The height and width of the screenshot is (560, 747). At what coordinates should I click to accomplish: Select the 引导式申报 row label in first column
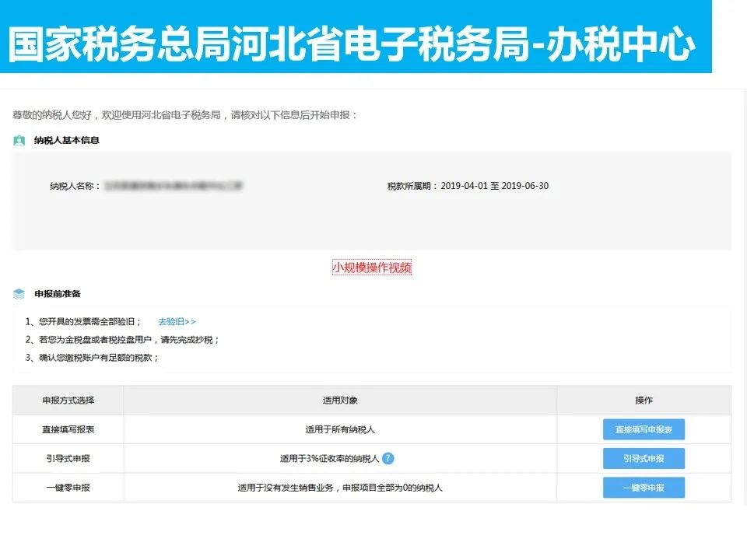point(68,459)
